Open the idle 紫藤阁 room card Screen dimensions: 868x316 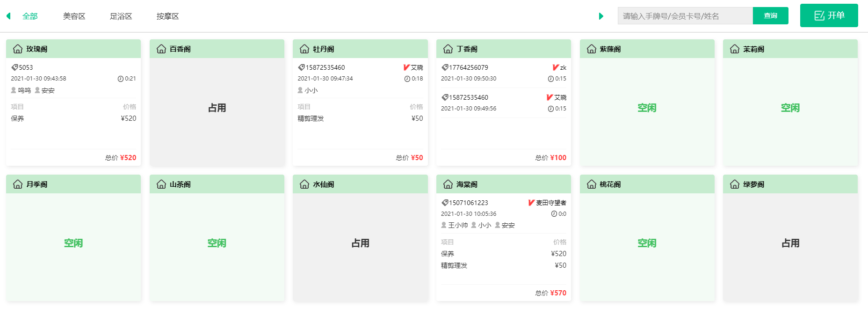tap(647, 108)
